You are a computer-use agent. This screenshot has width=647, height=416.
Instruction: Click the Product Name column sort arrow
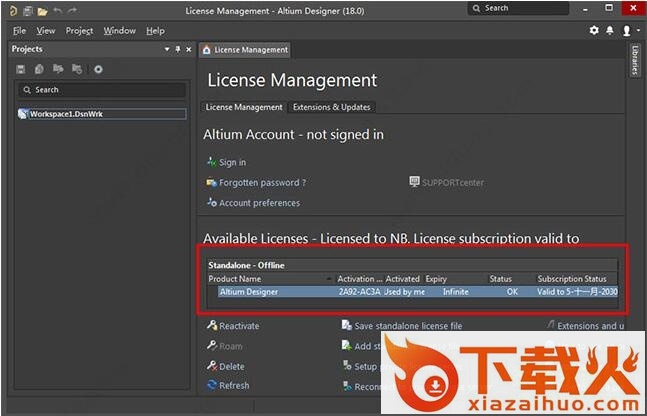pyautogui.click(x=328, y=279)
